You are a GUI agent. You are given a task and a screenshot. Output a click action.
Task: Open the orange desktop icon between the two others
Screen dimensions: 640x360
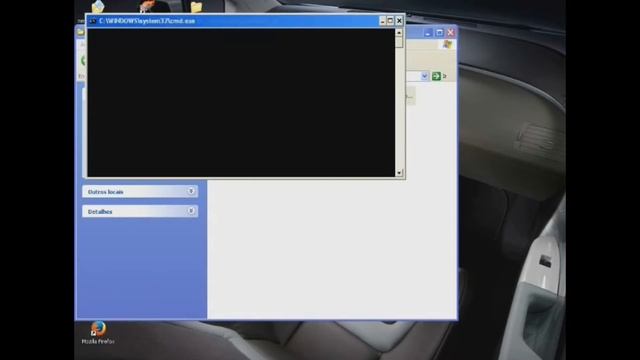pyautogui.click(x=147, y=6)
